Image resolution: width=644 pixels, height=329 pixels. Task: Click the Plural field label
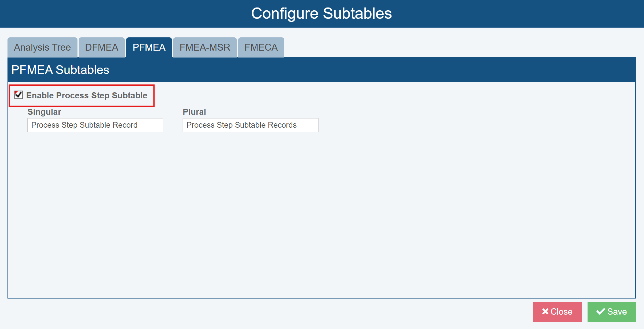tap(194, 112)
